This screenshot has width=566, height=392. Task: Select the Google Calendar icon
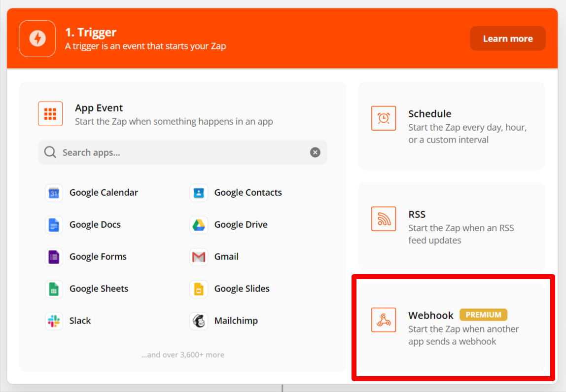coord(54,193)
